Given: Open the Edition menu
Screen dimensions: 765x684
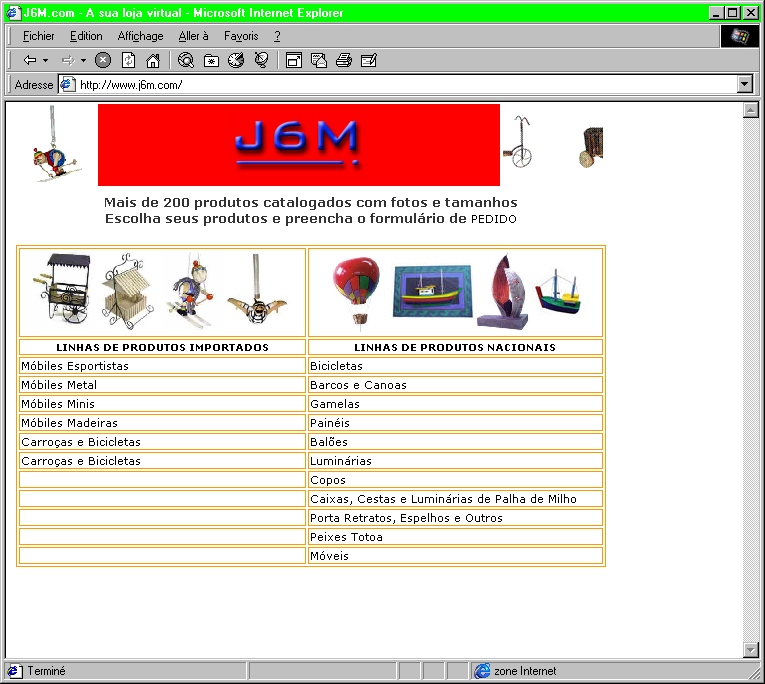Looking at the screenshot, I should [x=86, y=36].
